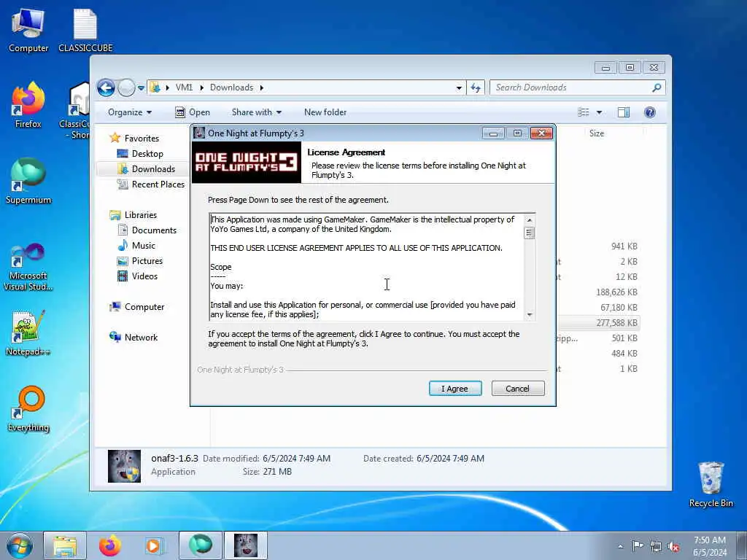Open the view options dropdown arrow

[600, 112]
